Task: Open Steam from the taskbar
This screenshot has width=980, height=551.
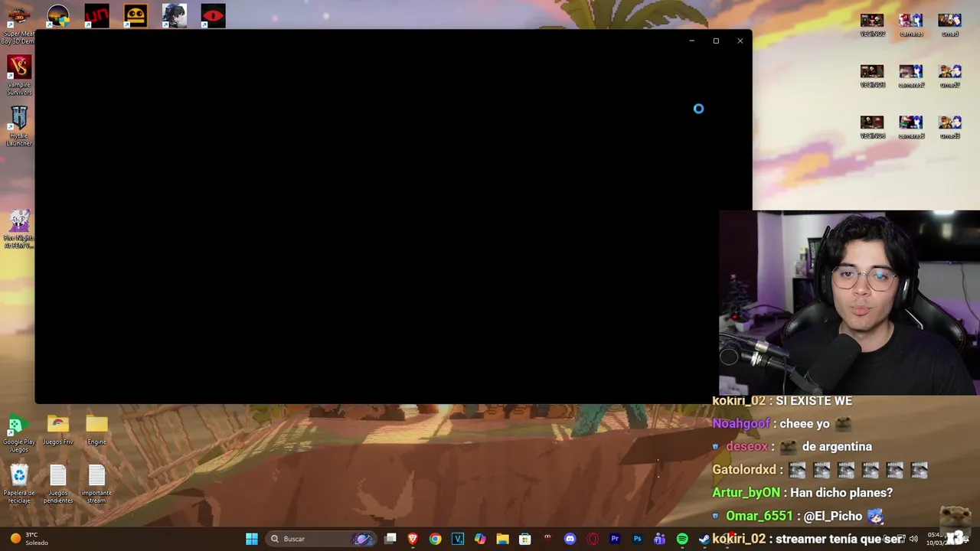Action: (704, 539)
